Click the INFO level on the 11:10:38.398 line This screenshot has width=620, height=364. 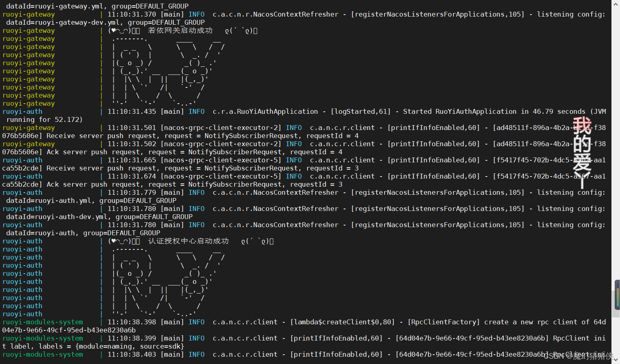197,322
